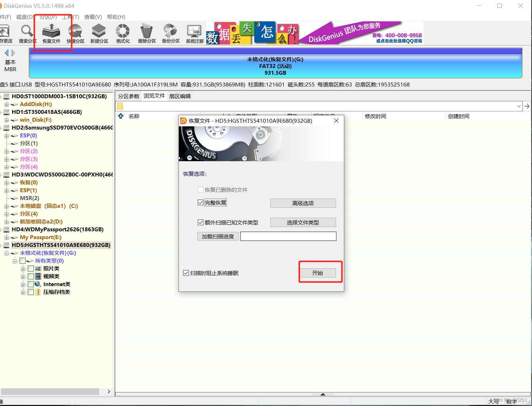This screenshot has width=532, height=406.
Task: Select the Internet类 globe icon
Action: pyautogui.click(x=38, y=284)
